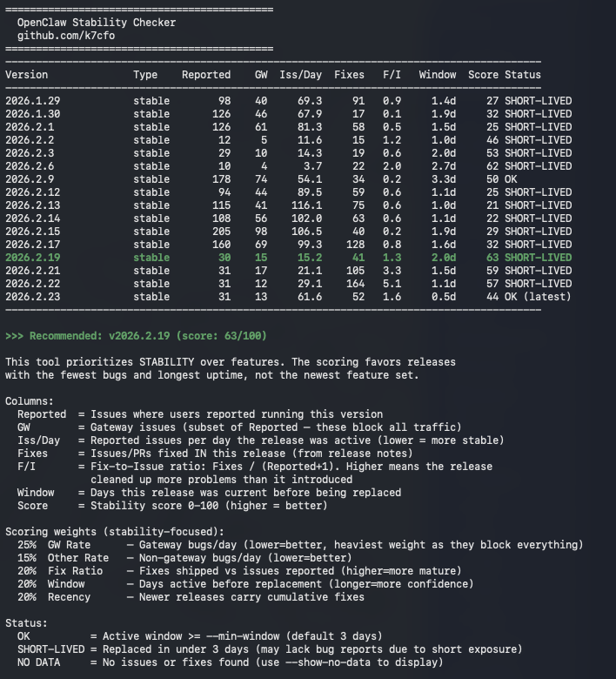Click the NO DATA status definition

pyautogui.click(x=231, y=662)
